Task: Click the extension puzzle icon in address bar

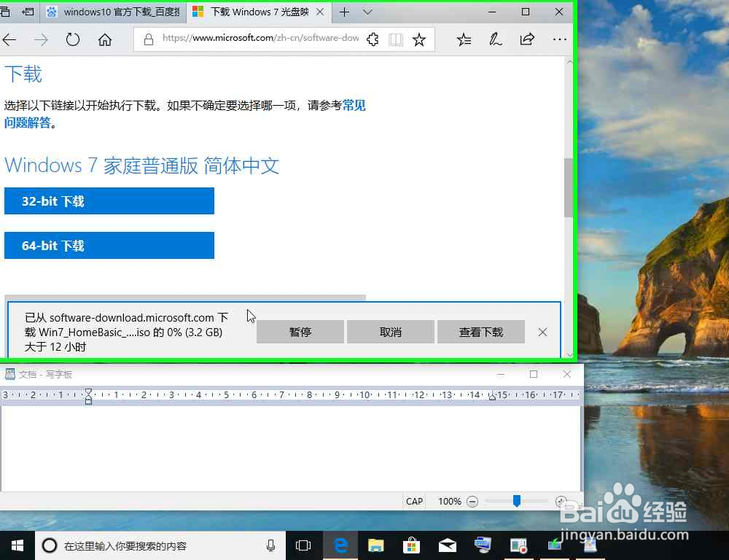Action: [x=373, y=39]
